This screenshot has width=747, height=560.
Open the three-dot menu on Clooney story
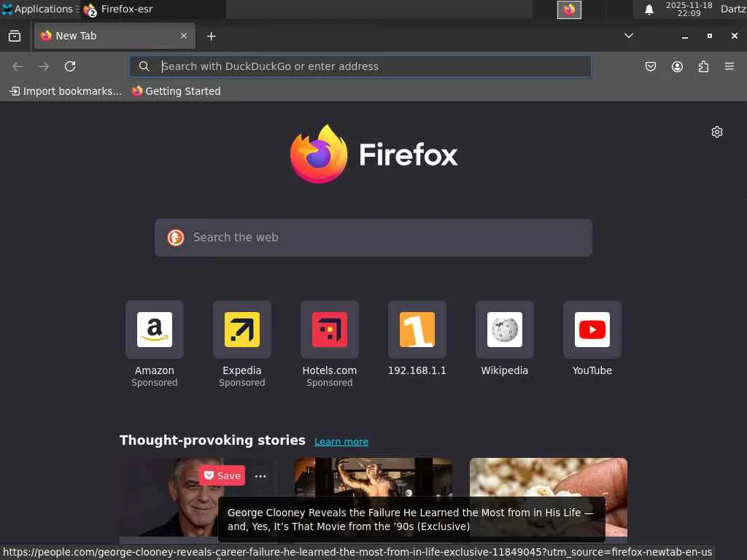[260, 475]
